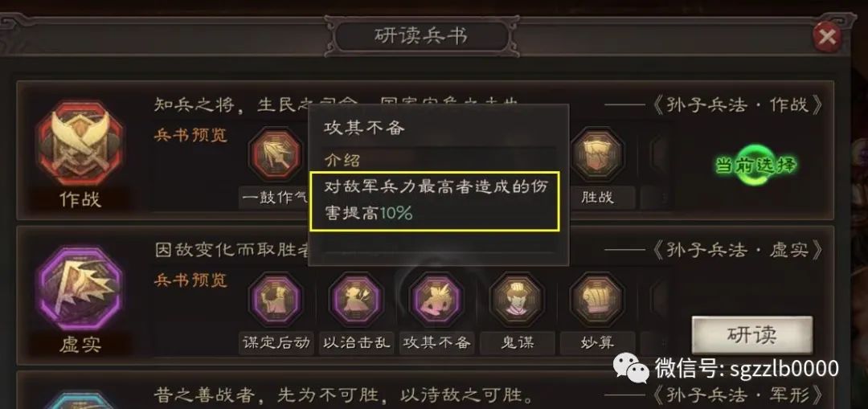The width and height of the screenshot is (868, 409).
Task: Click the 兵书预览 label in 作战 row
Action: pos(191,135)
